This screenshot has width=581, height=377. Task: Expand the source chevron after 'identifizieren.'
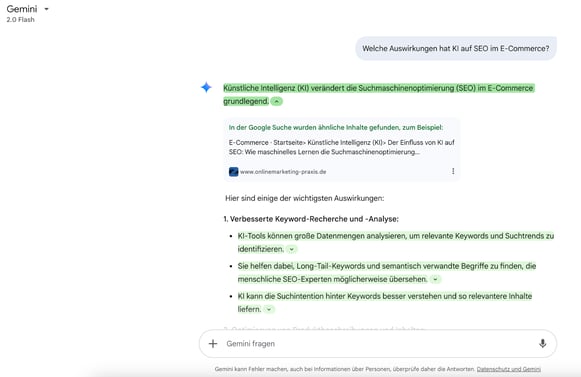(x=292, y=249)
